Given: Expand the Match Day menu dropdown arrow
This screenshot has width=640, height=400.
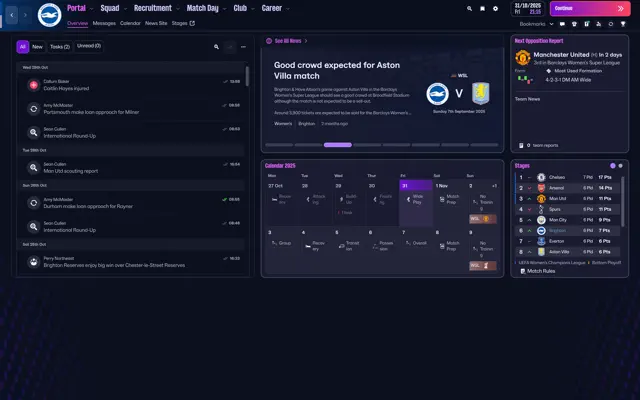Looking at the screenshot, I should coord(224,9).
